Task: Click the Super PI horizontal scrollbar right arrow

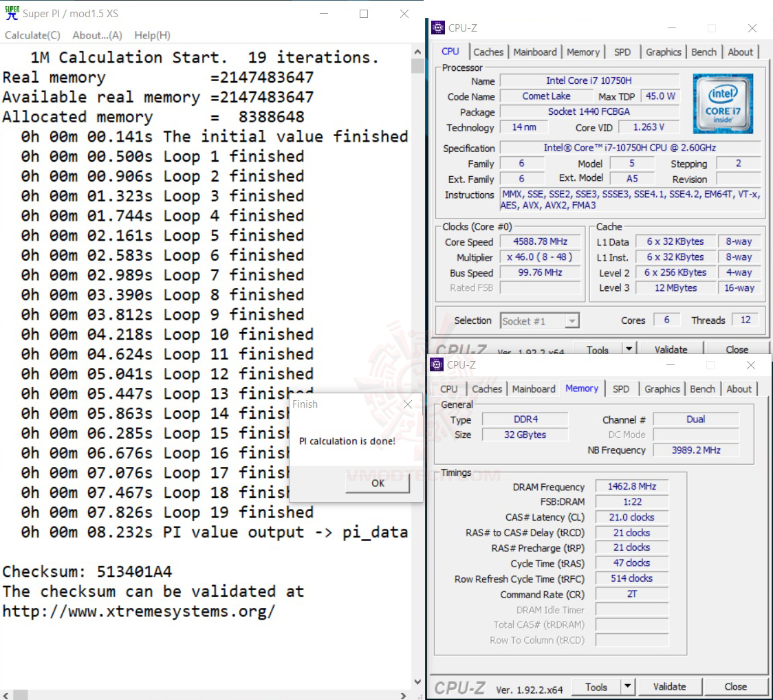Action: 403,695
